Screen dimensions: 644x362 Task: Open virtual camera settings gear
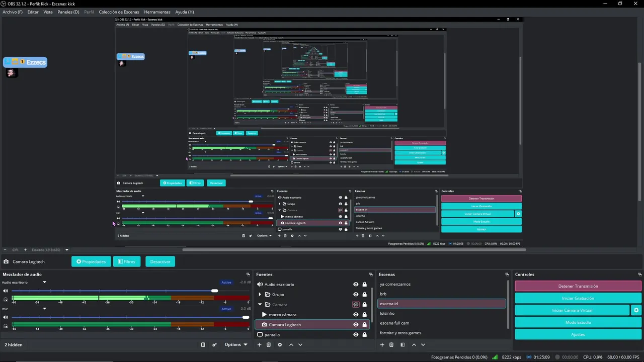pos(636,310)
